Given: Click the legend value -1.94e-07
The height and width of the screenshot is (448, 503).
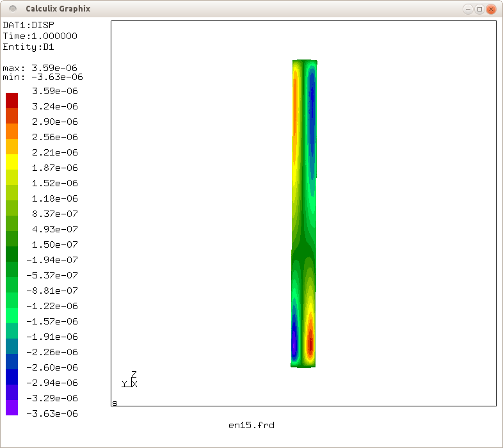Looking at the screenshot, I should 52,260.
